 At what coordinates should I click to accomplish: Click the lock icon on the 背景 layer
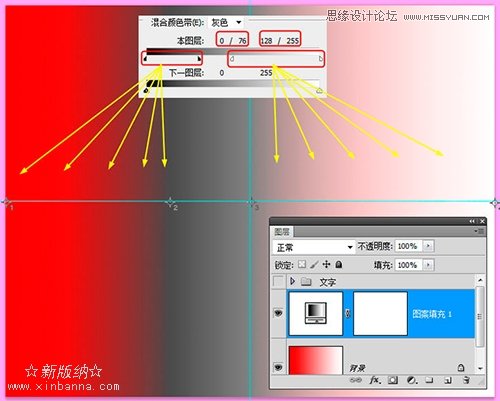[461, 367]
